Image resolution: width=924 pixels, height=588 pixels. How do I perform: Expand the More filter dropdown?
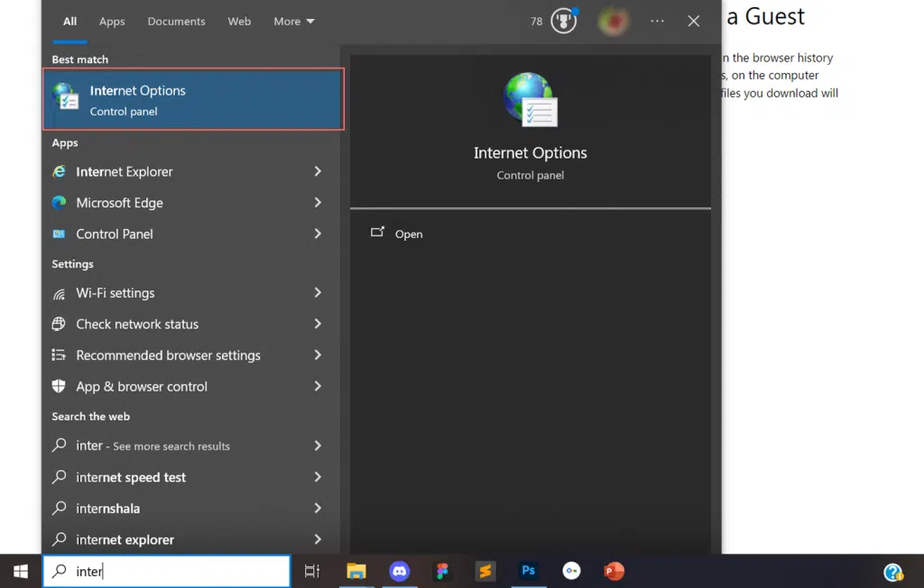tap(294, 21)
